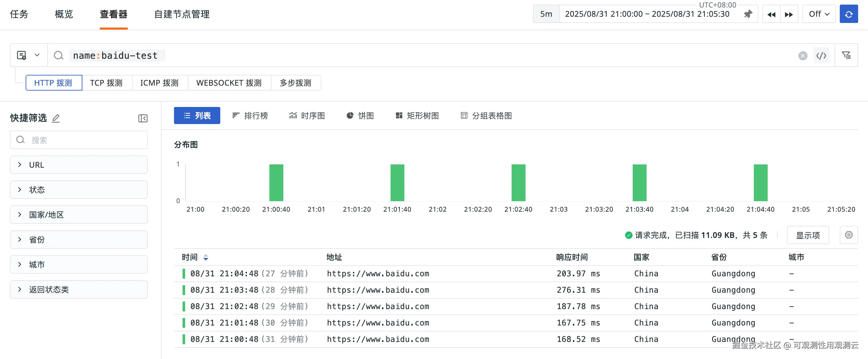Click the 21:00:40 distribution bar
The image size is (868, 359).
[276, 182]
